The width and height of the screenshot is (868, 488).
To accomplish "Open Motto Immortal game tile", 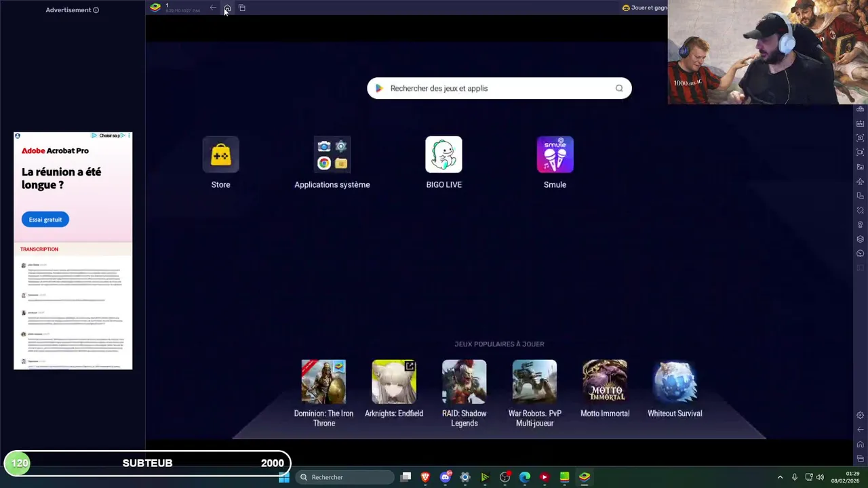I will point(605,382).
